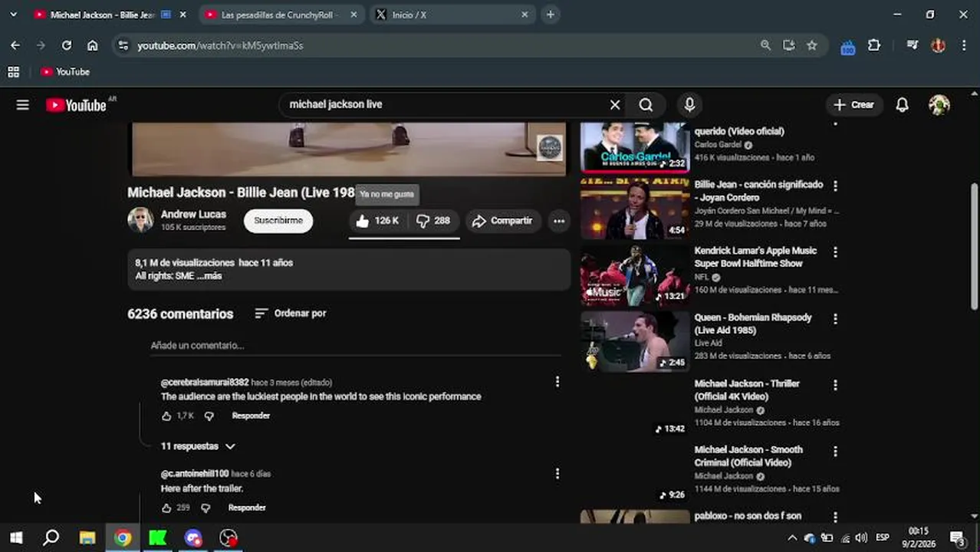Show hidden system tray icons chevron

(792, 538)
